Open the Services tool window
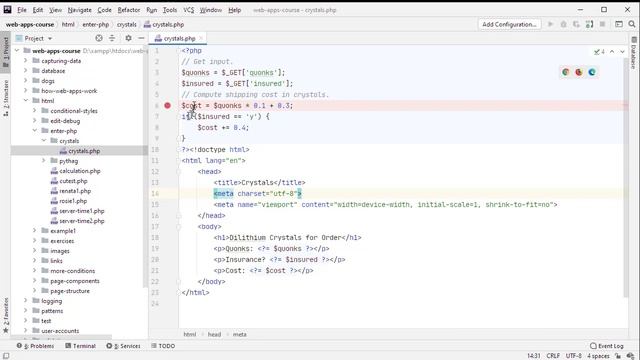The height and width of the screenshot is (360, 640). click(x=123, y=346)
